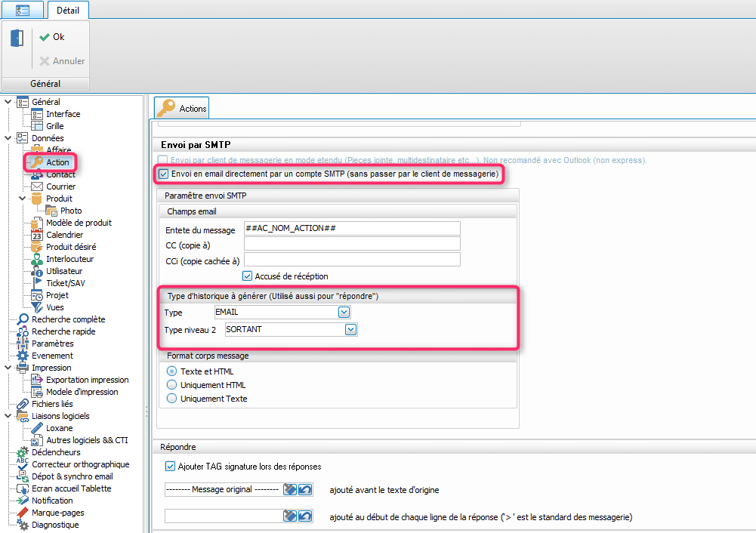Click the Annuler button
756x533 pixels.
62,61
